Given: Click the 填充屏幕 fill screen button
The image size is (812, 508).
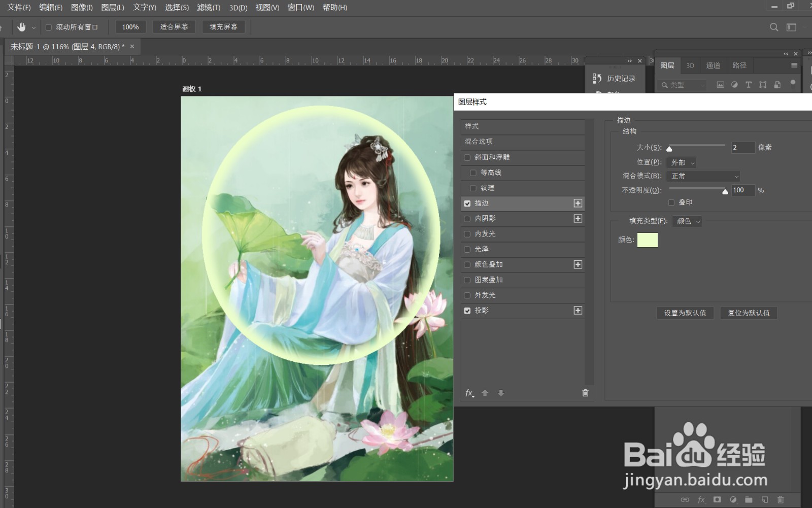Looking at the screenshot, I should tap(223, 27).
